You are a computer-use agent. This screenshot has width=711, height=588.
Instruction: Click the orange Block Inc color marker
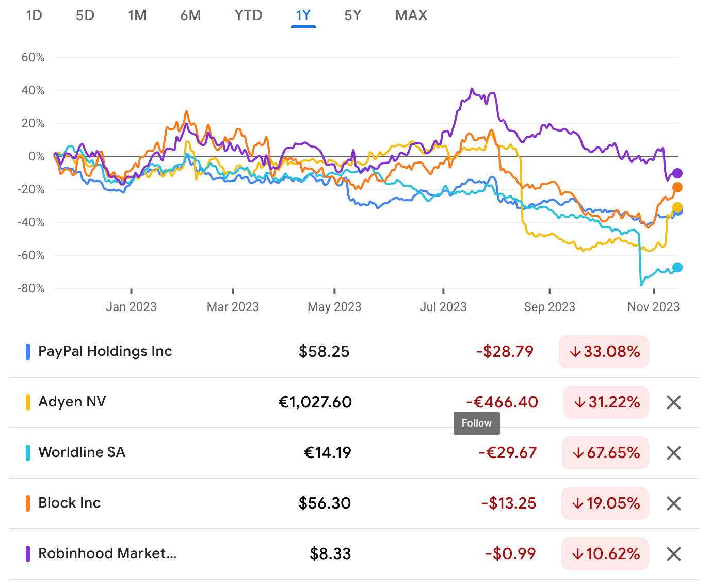pos(28,503)
